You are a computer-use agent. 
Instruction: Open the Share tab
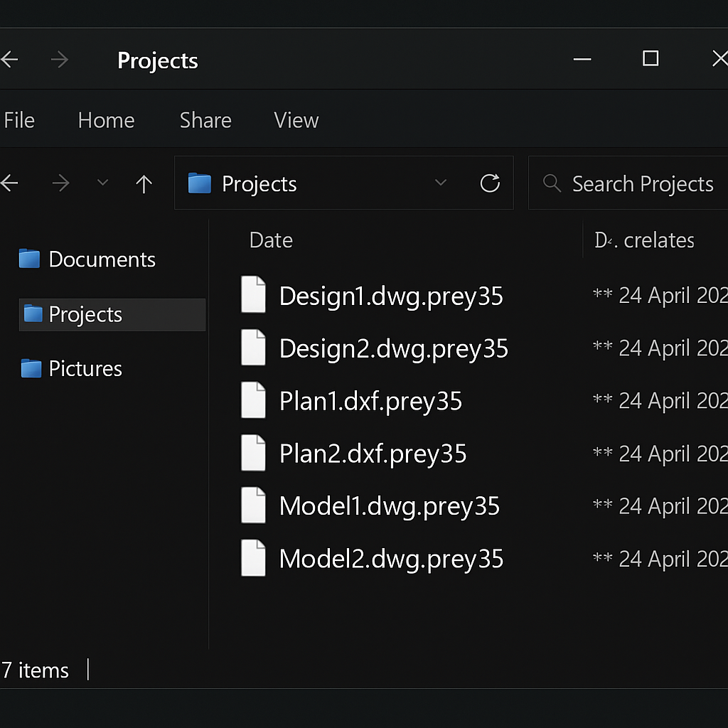205,120
